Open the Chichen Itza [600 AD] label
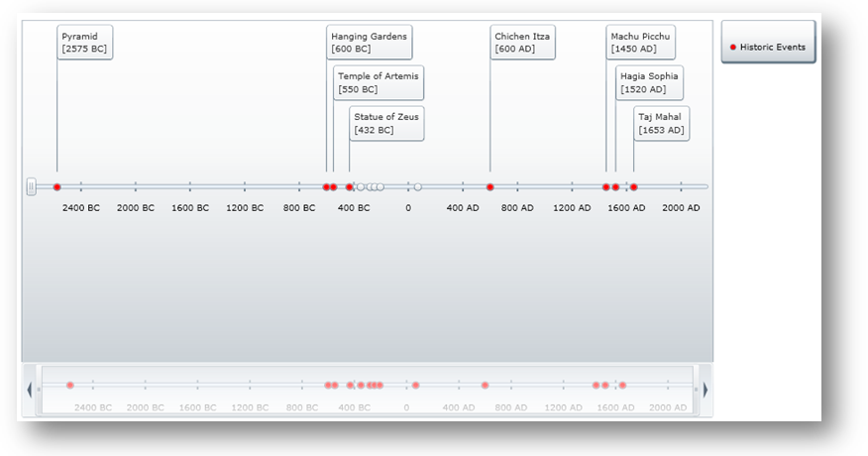 522,43
